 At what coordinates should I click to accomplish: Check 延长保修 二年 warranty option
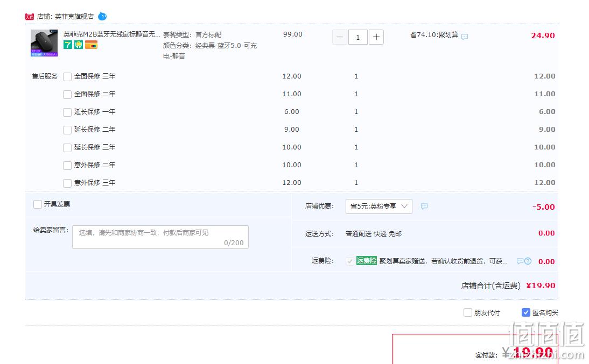click(x=67, y=130)
